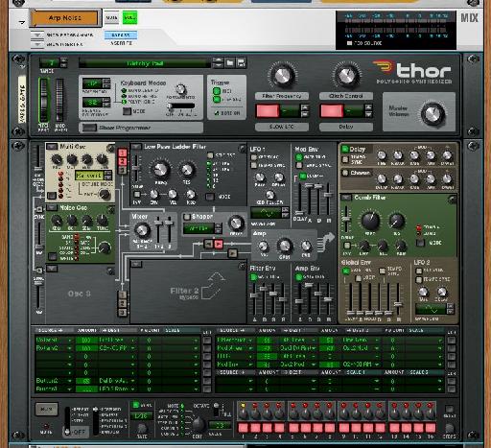Click the Shaper drive knob
This screenshot has height=448, width=491.
236,224
